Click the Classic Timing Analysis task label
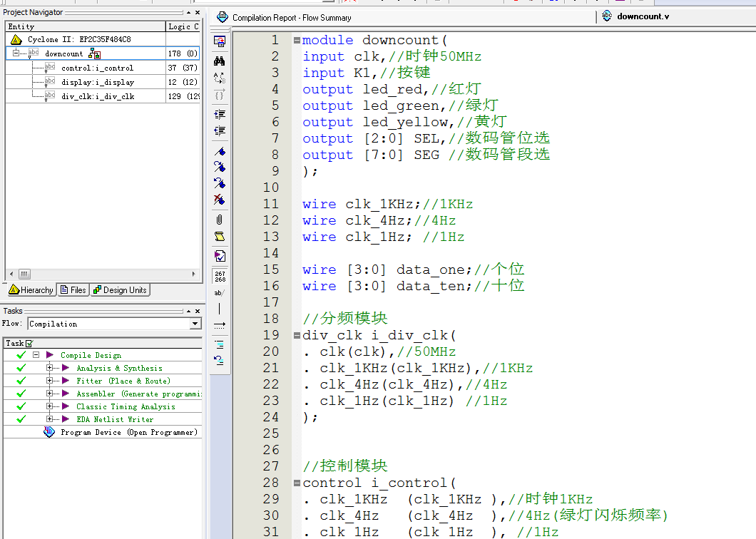The image size is (756, 539). click(x=126, y=406)
